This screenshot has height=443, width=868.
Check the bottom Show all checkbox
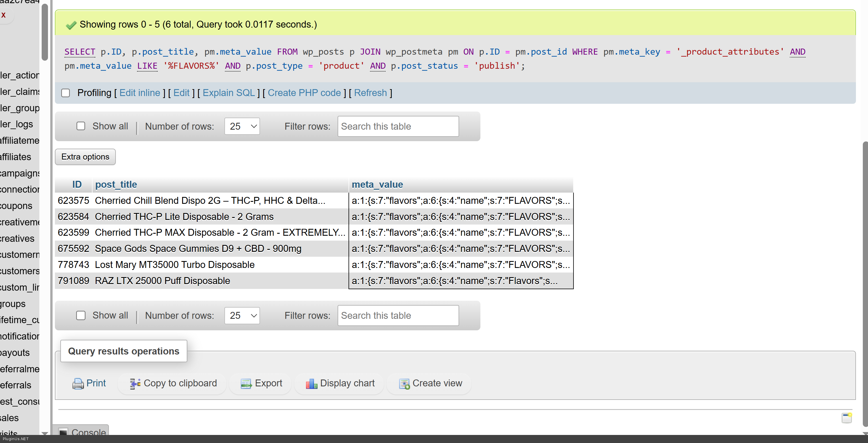(x=81, y=315)
